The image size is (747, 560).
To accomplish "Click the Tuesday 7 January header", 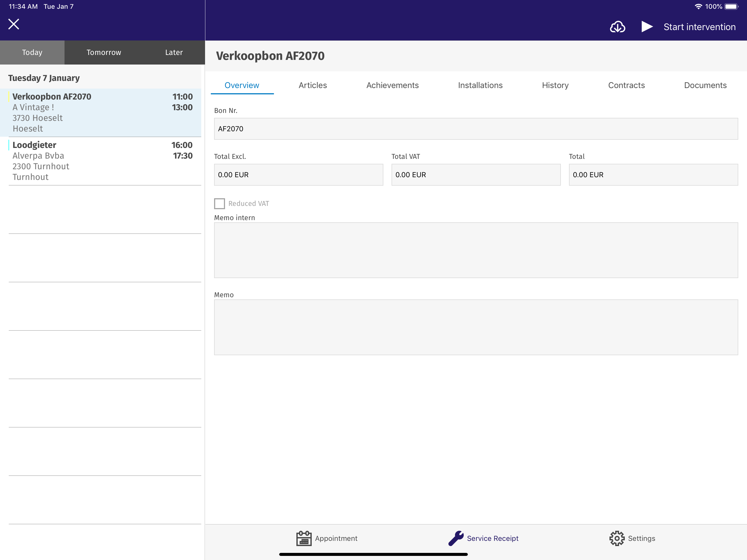I will click(44, 78).
